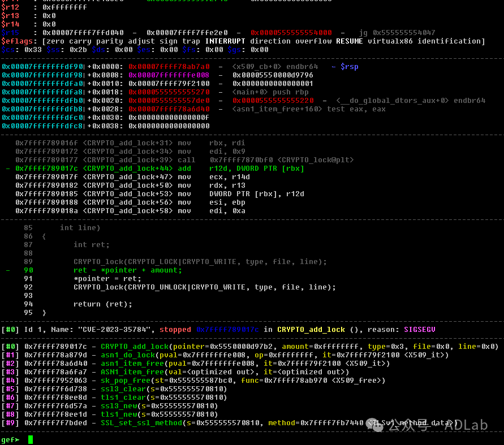
Task: Click source line 94 return statement
Action: pyautogui.click(x=102, y=304)
